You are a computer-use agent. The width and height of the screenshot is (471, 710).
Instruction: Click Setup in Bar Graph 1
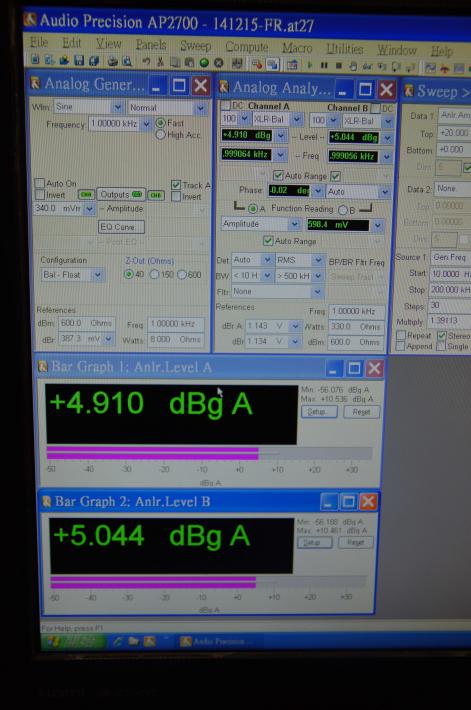pyautogui.click(x=319, y=412)
